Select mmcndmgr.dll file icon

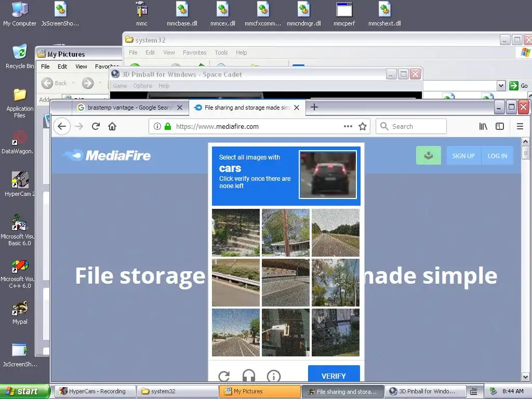click(x=303, y=14)
